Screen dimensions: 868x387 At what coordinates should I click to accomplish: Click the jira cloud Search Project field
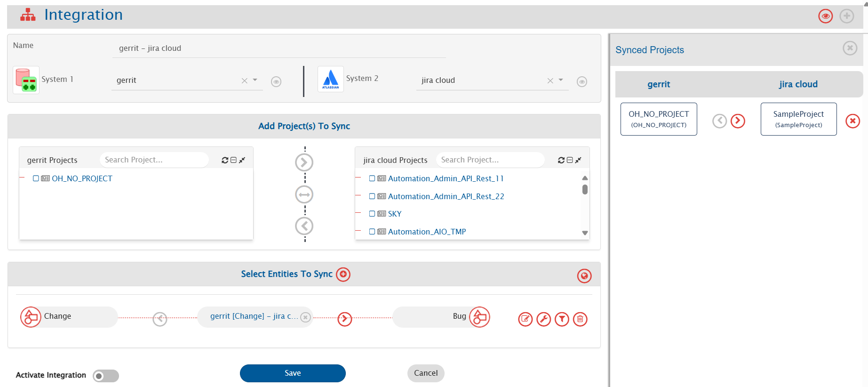(489, 160)
